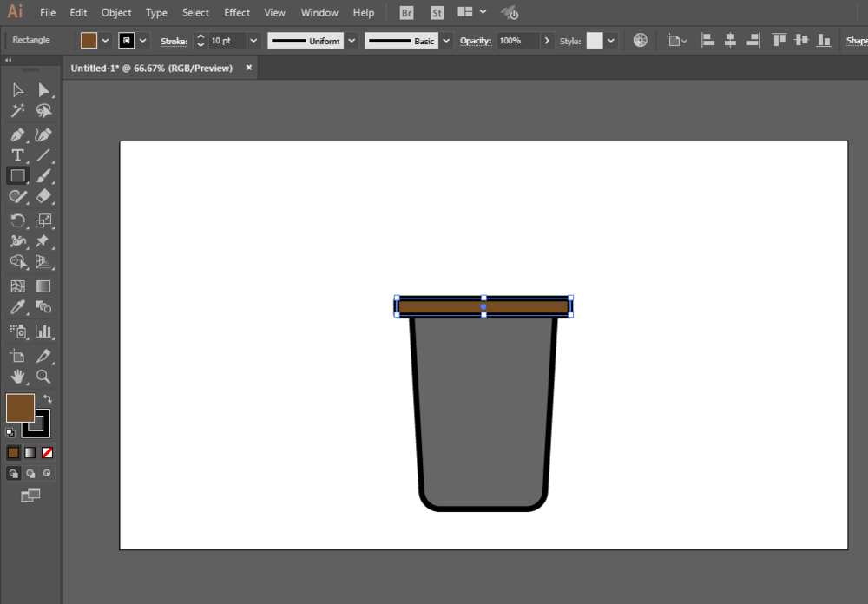Open the Effect menu

point(237,13)
